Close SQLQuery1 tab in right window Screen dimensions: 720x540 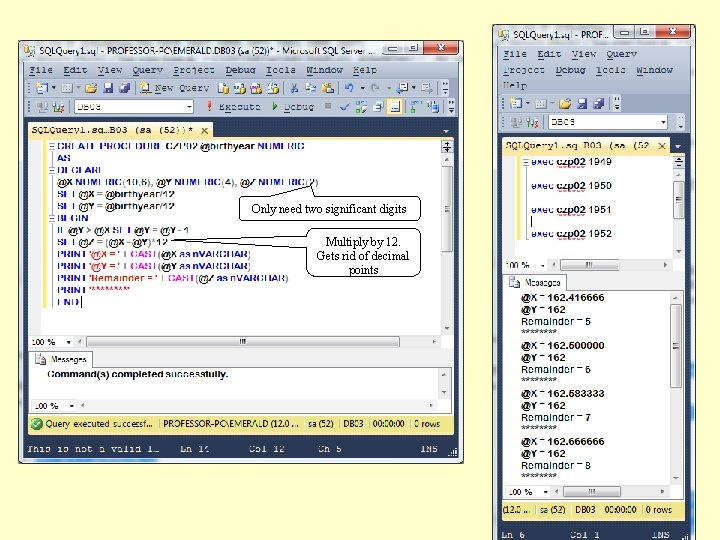662,146
